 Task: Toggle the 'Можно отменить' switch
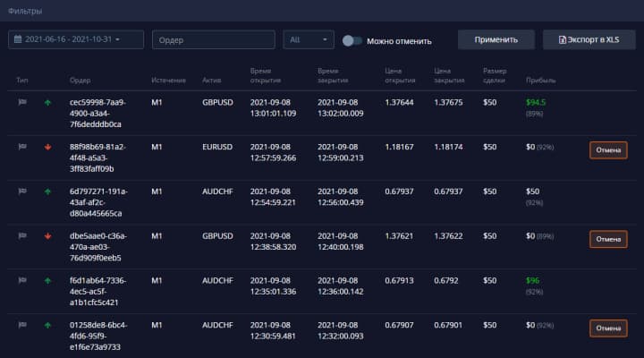[352, 40]
